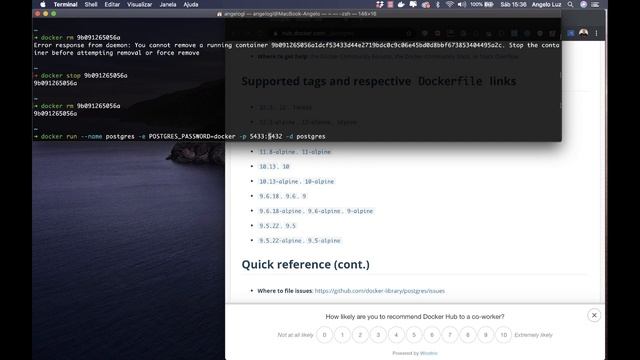Select rating 0 in survey
Screen dimensions: 640x360
324,335
